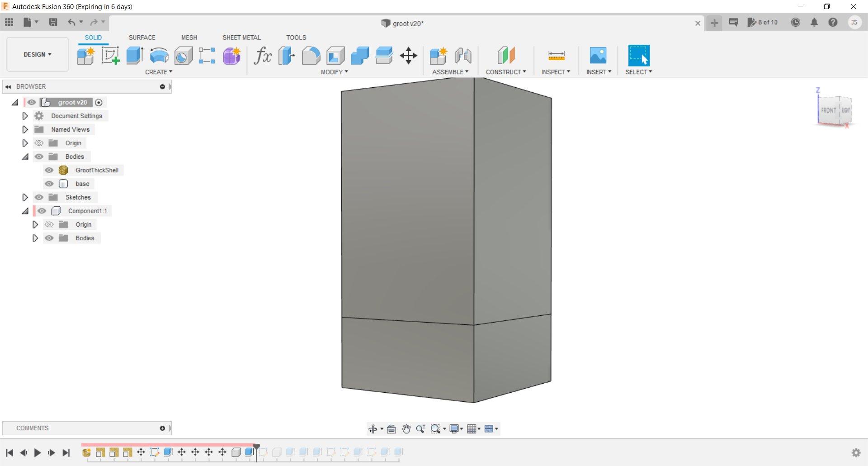868x466 pixels.
Task: Select the Revolve tool icon
Action: [x=159, y=56]
